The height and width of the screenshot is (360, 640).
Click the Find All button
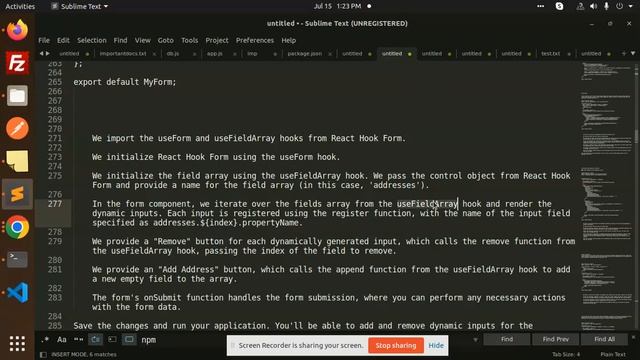604,339
